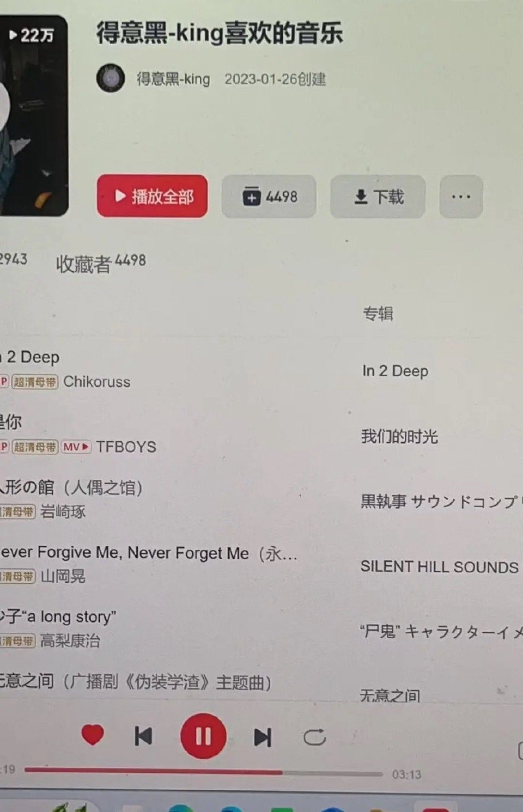Click the red Play All button

click(x=152, y=196)
